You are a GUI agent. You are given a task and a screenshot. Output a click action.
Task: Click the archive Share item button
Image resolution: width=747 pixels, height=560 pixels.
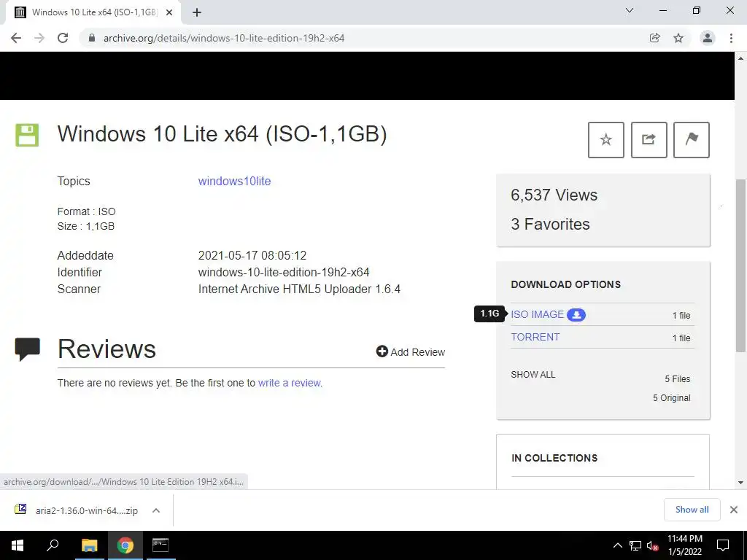[649, 139]
